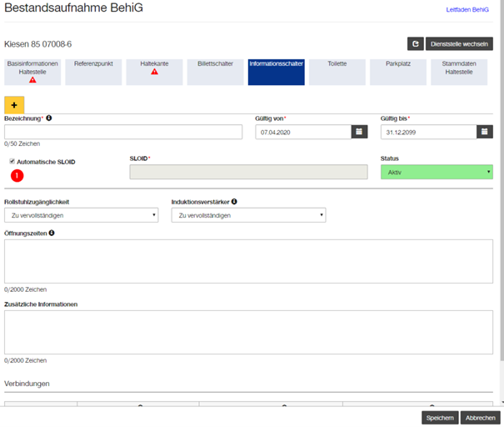Click the refresh/export icon button beside Dienststelle wechseln

[x=416, y=43]
